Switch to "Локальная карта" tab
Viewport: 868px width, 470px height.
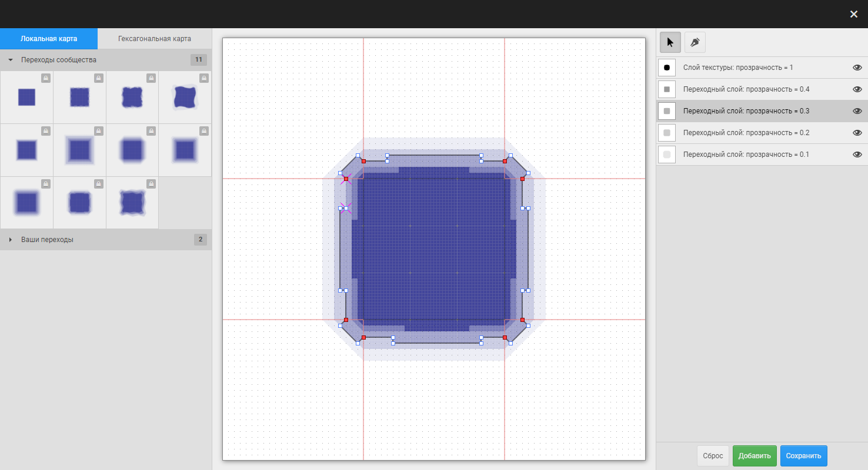pos(49,39)
